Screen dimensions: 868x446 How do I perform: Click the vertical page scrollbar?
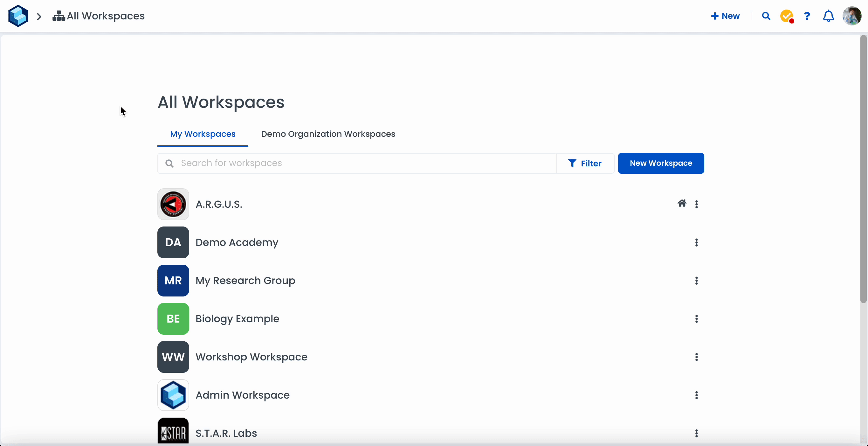(863, 169)
